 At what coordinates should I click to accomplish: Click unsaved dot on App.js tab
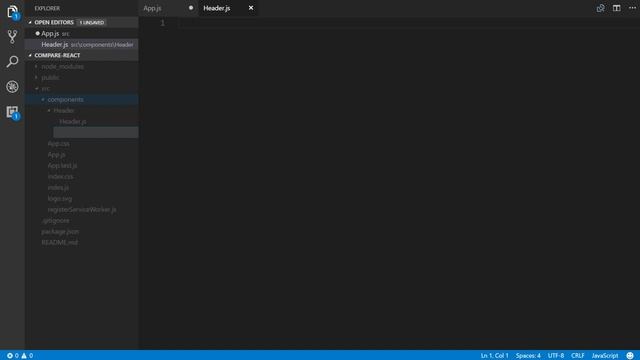coord(191,8)
